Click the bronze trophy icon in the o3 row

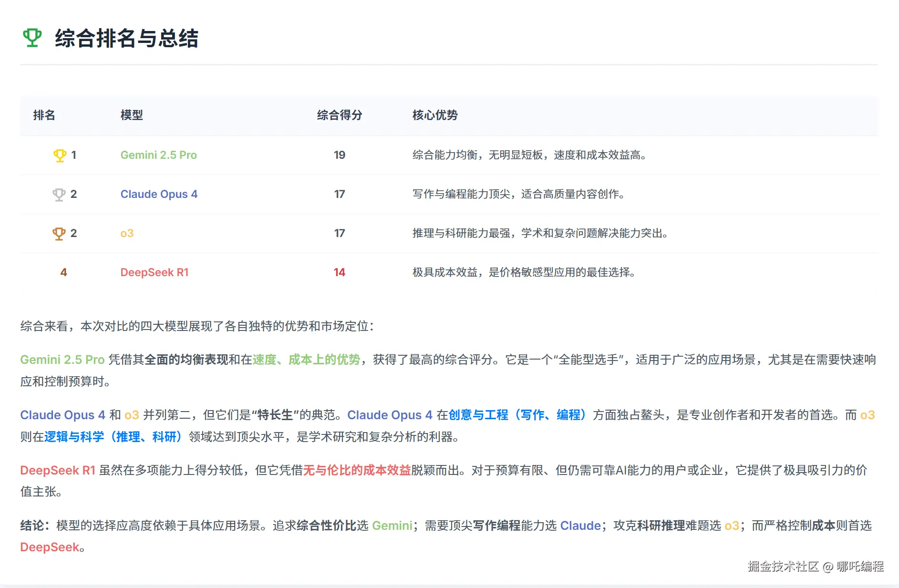pyautogui.click(x=59, y=234)
